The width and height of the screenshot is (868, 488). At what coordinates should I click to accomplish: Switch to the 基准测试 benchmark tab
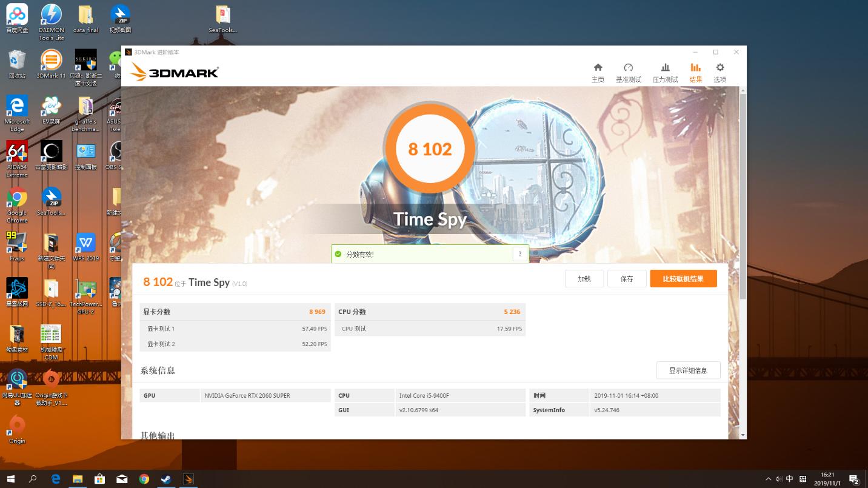coord(629,71)
